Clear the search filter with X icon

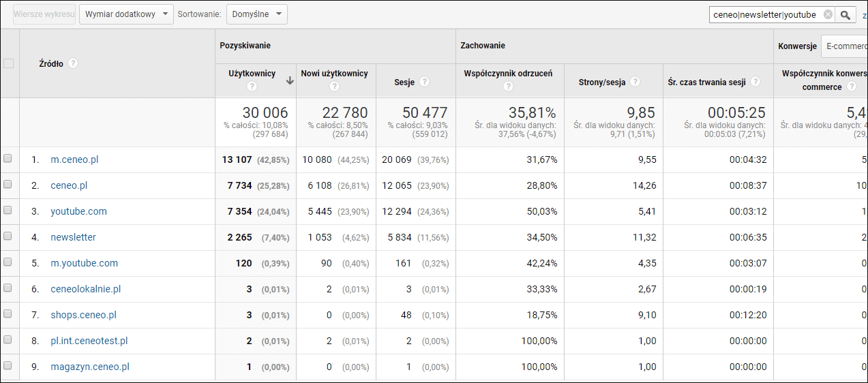(x=828, y=14)
